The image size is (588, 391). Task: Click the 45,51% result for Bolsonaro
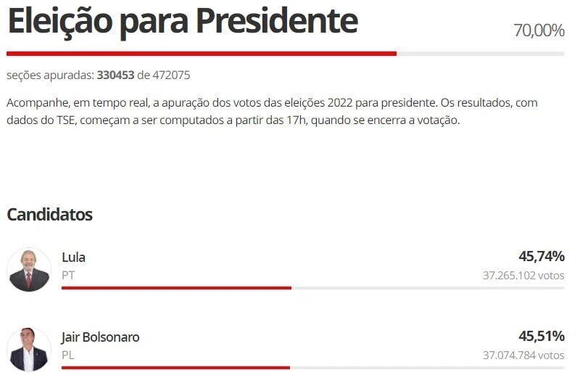click(542, 336)
